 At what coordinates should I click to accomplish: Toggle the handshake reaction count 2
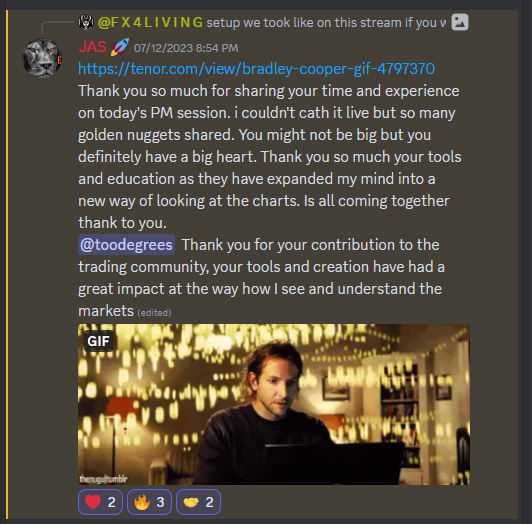click(x=198, y=502)
